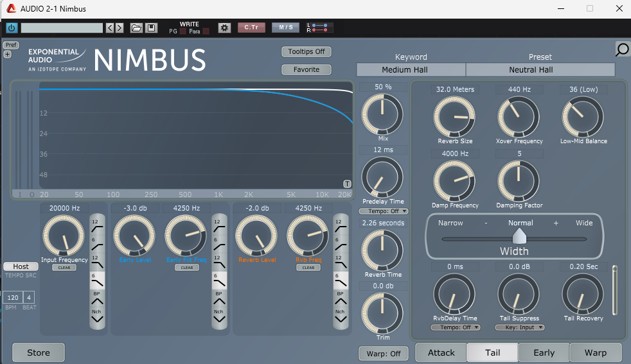The width and height of the screenshot is (631, 364).
Task: Click the 2.26 seconds Reverb Time value
Action: (383, 223)
